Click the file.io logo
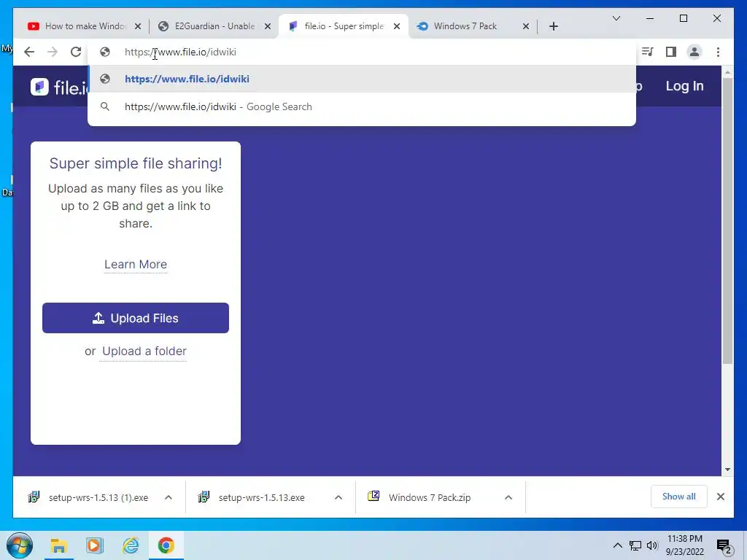747x560 pixels. (59, 87)
